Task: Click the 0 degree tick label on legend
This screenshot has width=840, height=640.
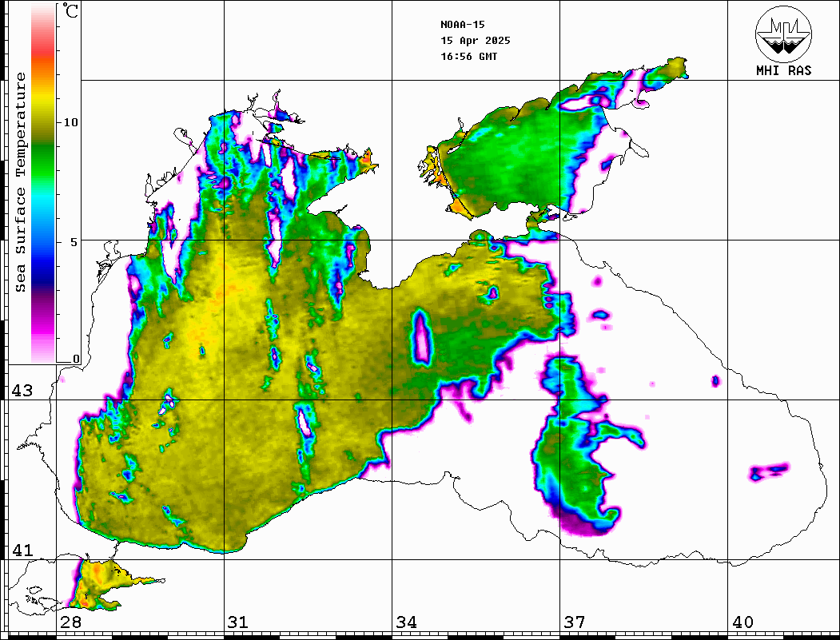Action: [x=76, y=359]
